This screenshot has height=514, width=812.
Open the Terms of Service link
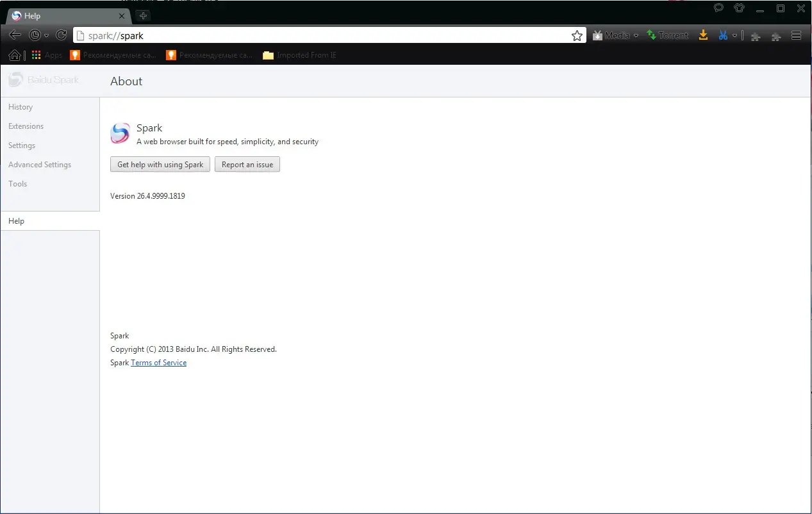click(x=159, y=363)
